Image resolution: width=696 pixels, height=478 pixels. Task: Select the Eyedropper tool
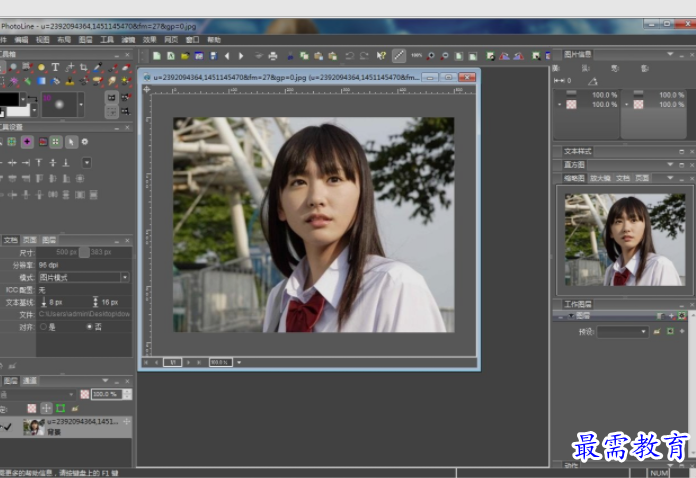pyautogui.click(x=98, y=67)
